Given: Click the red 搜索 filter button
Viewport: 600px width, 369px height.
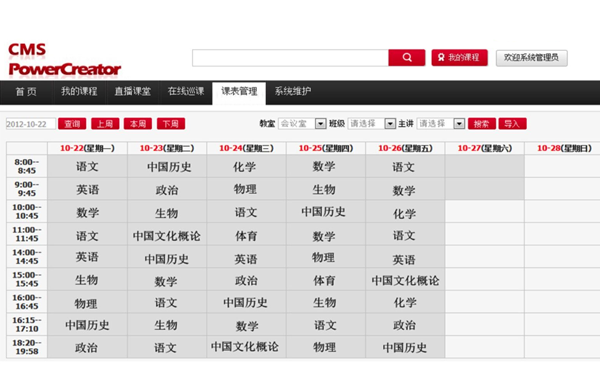Looking at the screenshot, I should coord(481,124).
